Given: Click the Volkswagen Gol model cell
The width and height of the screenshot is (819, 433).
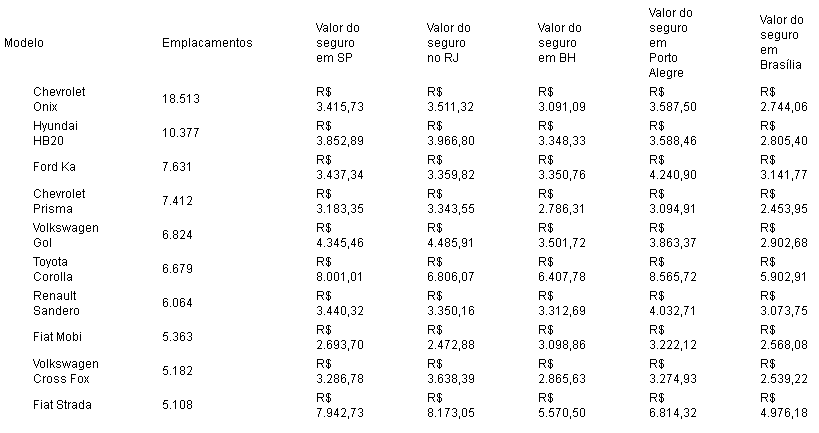Looking at the screenshot, I should tap(66, 235).
